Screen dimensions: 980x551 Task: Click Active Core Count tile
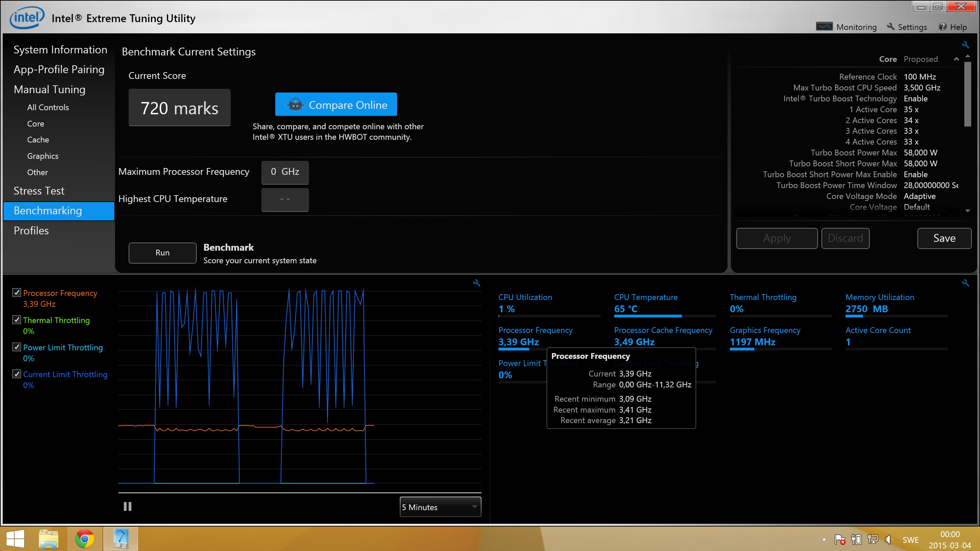(x=896, y=337)
